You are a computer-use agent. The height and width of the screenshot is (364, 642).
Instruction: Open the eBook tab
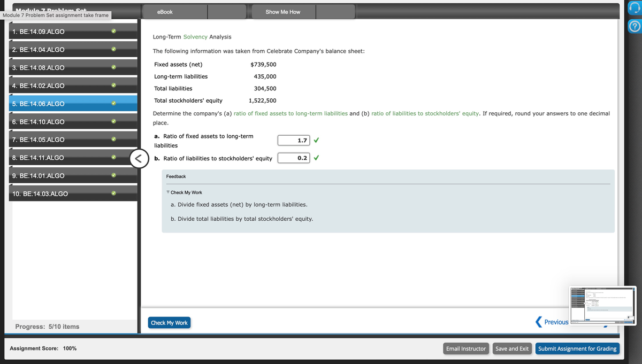165,12
